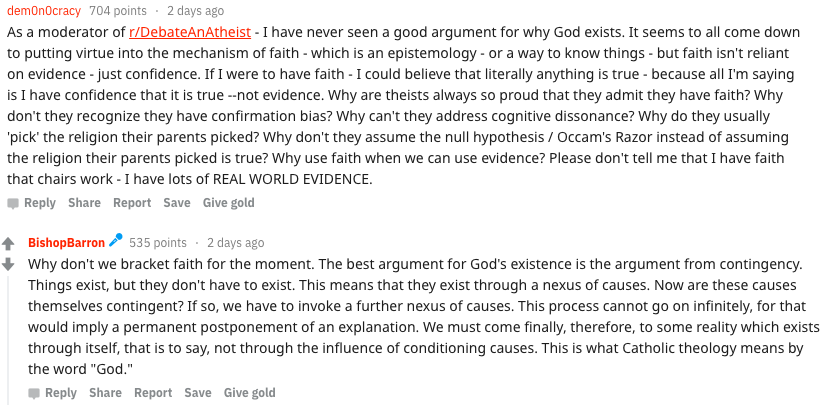Open BishopBarron's user profile
827x405 pixels.
pos(66,243)
